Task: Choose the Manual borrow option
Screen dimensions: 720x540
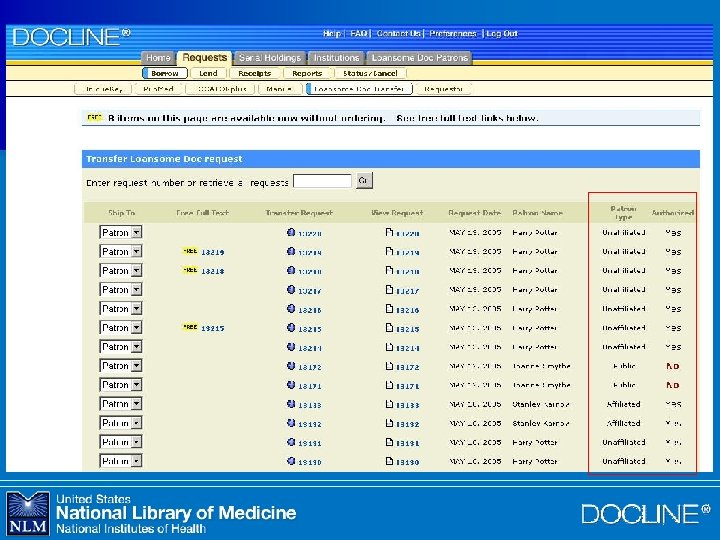Action: pyautogui.click(x=279, y=89)
